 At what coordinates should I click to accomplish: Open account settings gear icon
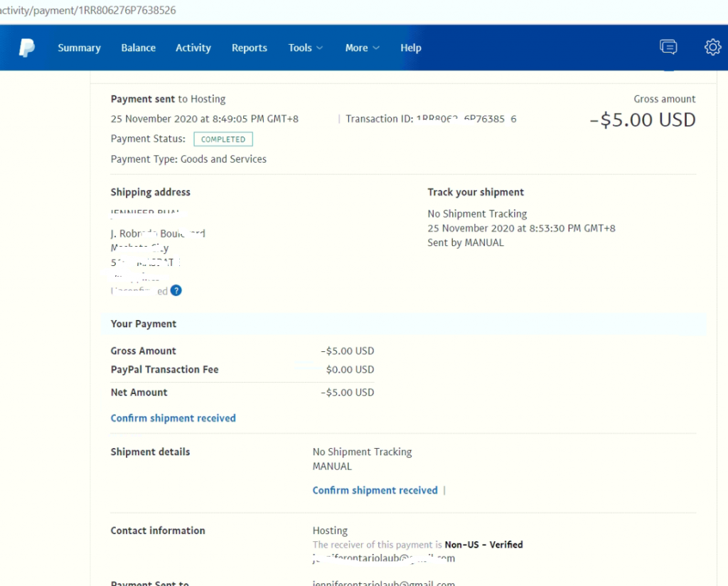[712, 47]
